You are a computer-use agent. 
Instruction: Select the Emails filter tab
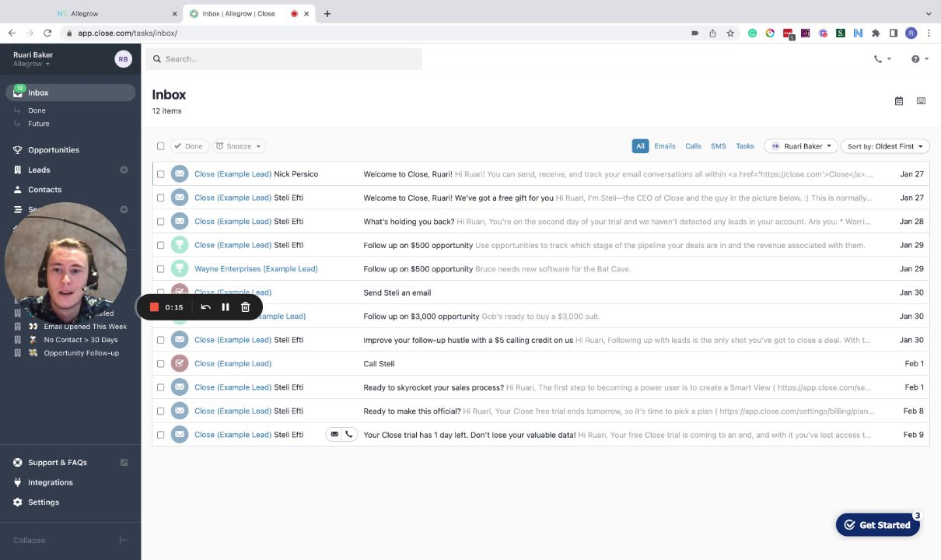pyautogui.click(x=665, y=146)
